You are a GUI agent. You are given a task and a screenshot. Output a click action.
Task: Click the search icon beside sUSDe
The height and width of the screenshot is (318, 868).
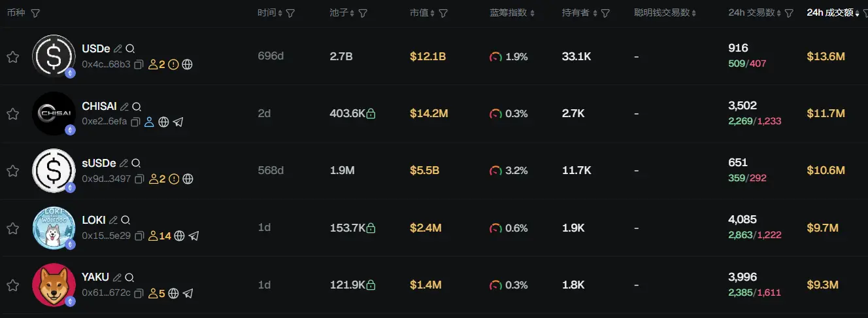coord(136,163)
